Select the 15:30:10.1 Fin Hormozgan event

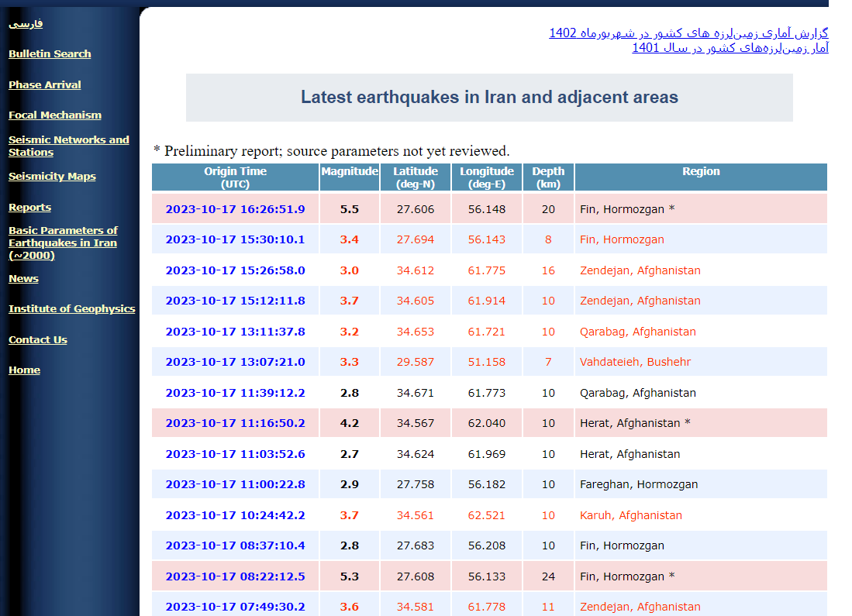(235, 239)
